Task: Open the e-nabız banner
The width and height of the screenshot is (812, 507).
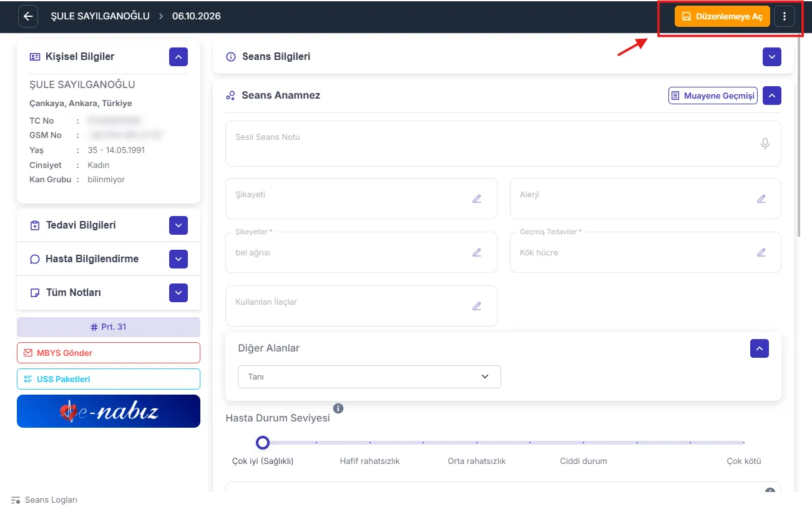Action: [x=109, y=411]
